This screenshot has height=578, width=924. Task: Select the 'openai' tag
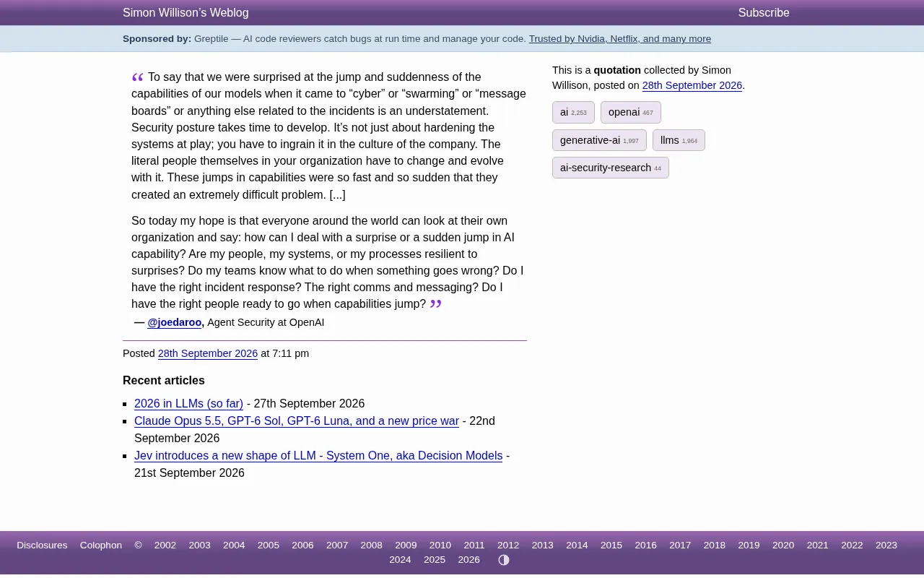630,113
